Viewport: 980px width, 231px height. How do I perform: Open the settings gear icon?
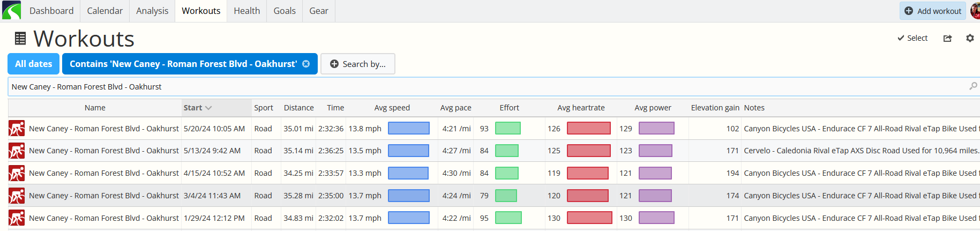coord(970,38)
